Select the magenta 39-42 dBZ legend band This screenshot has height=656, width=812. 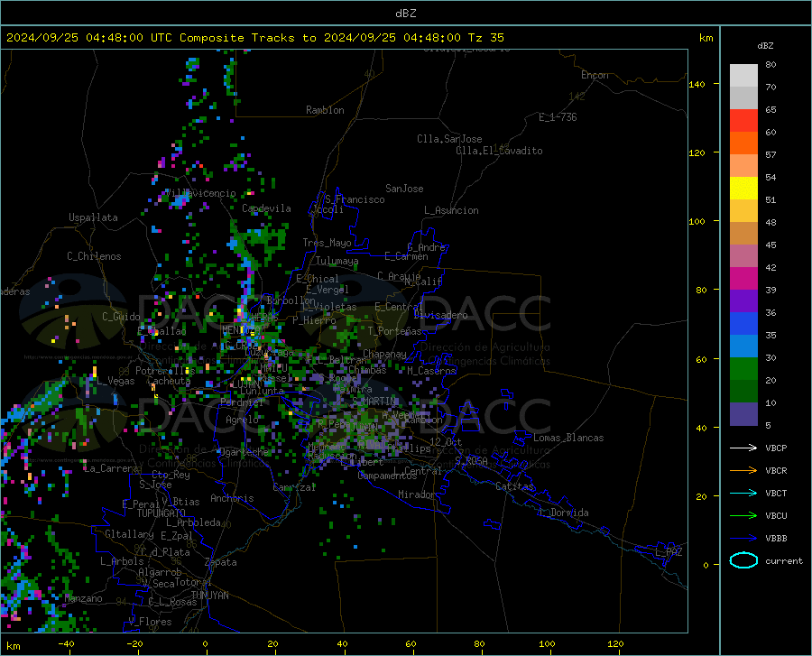pyautogui.click(x=743, y=279)
